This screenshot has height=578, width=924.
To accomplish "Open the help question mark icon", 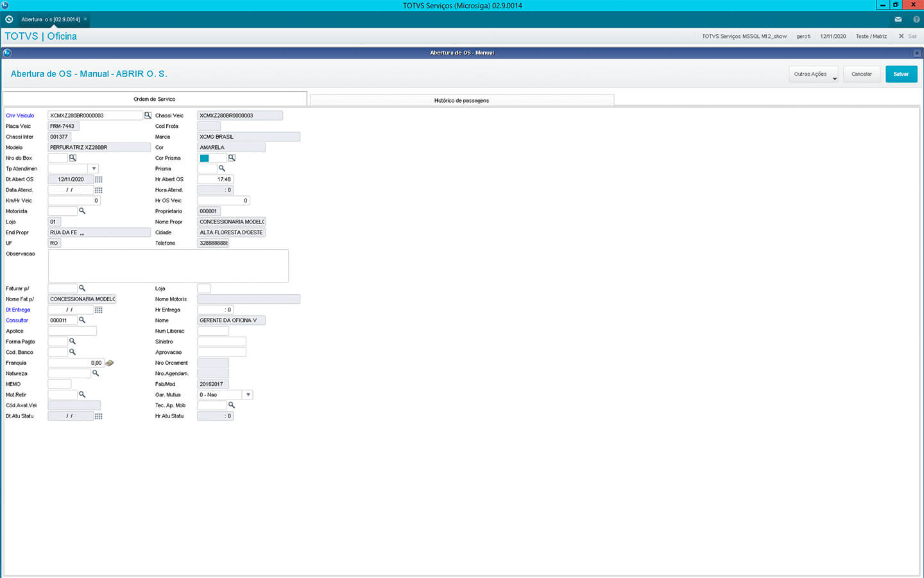I will pyautogui.click(x=916, y=19).
